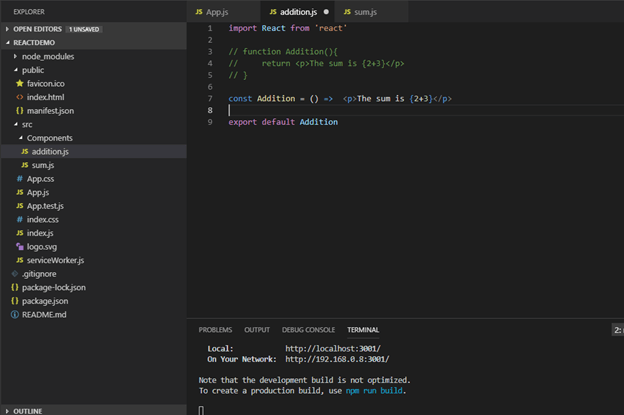Collapse the REACTDEMO project root
The width and height of the screenshot is (624, 415).
(7, 43)
